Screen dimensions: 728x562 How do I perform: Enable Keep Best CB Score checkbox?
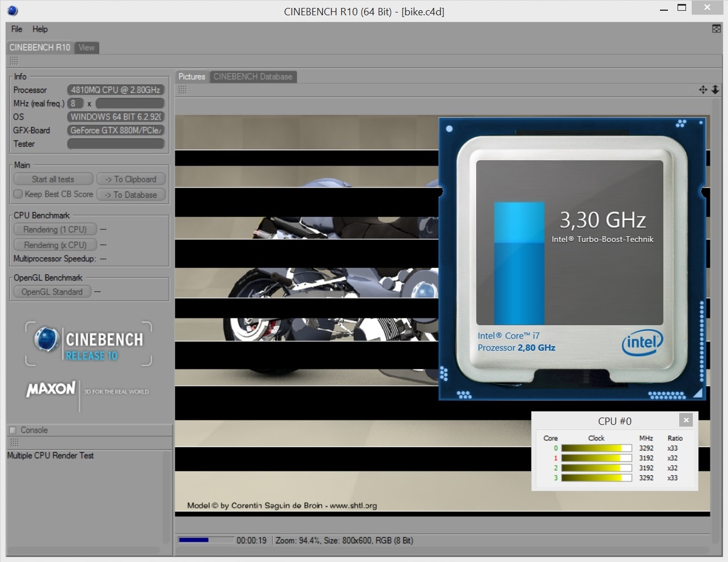coord(18,194)
